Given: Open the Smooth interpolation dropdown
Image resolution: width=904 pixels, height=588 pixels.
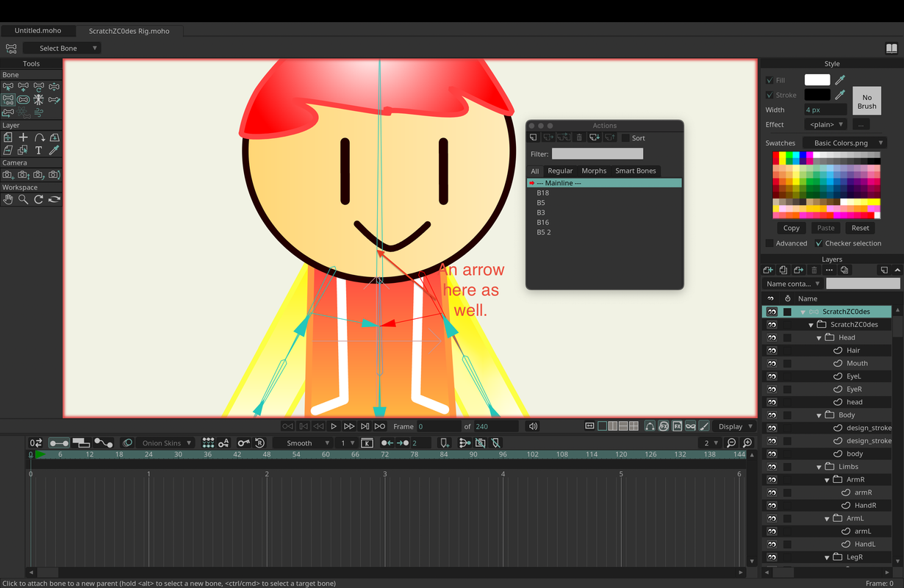Looking at the screenshot, I should click(302, 443).
